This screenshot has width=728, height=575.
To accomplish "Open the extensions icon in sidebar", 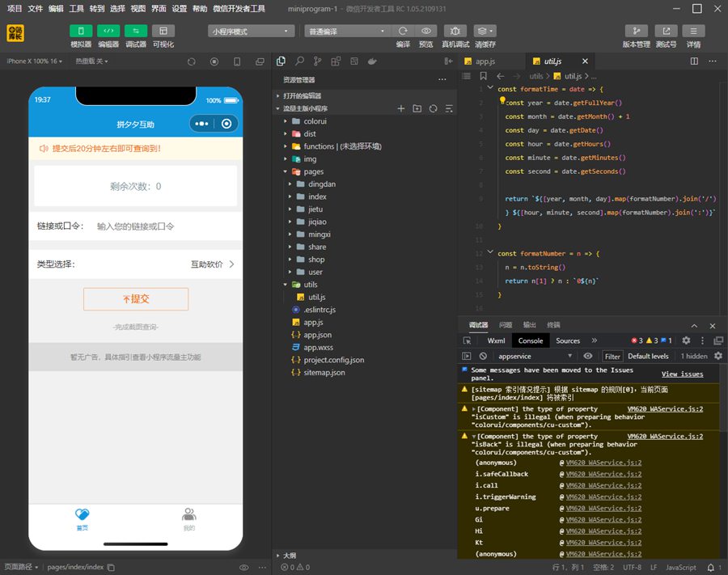I will click(x=336, y=61).
